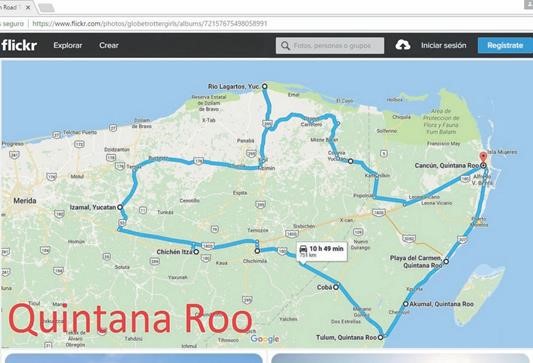This screenshot has width=533, height=363.
Task: Click the Akumal, Quintana Roo waypoint marker
Action: 406,304
